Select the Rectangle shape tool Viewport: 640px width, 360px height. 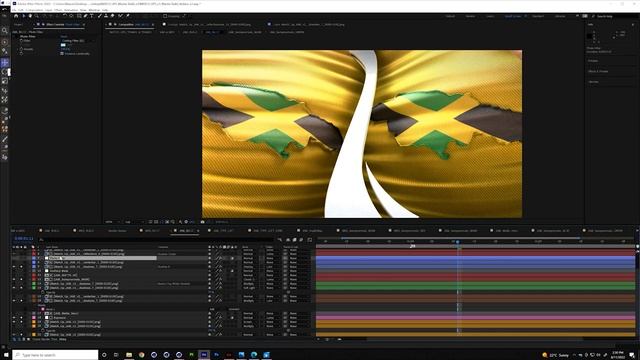point(79,16)
